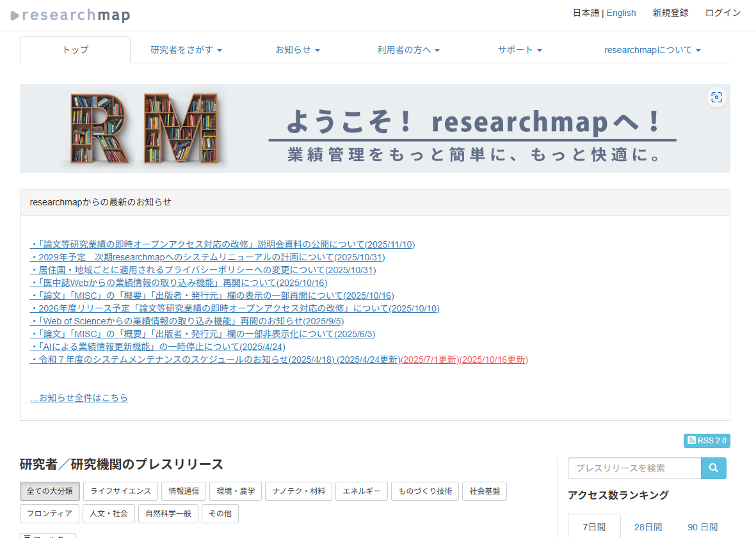The height and width of the screenshot is (538, 756).
Task: Click the プレスリリースを検索 input field
Action: tap(634, 468)
